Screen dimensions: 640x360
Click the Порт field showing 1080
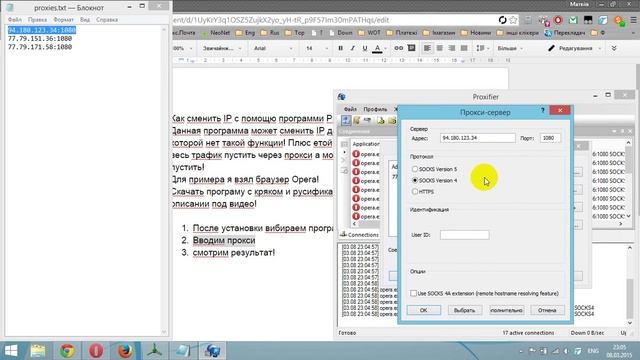click(x=550, y=138)
